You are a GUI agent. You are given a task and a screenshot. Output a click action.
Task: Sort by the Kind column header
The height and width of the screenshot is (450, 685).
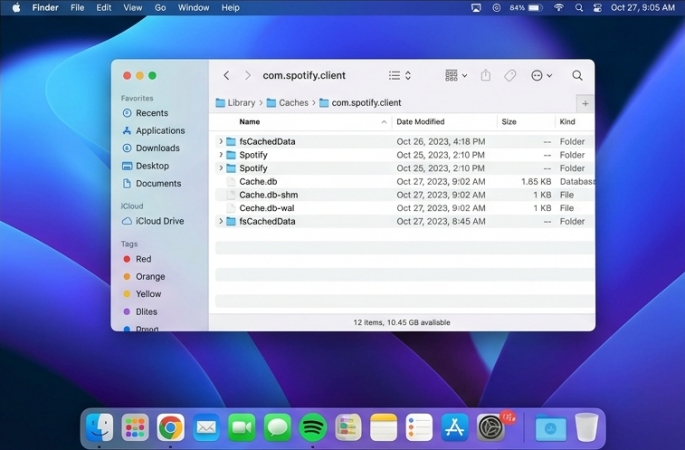click(x=567, y=122)
